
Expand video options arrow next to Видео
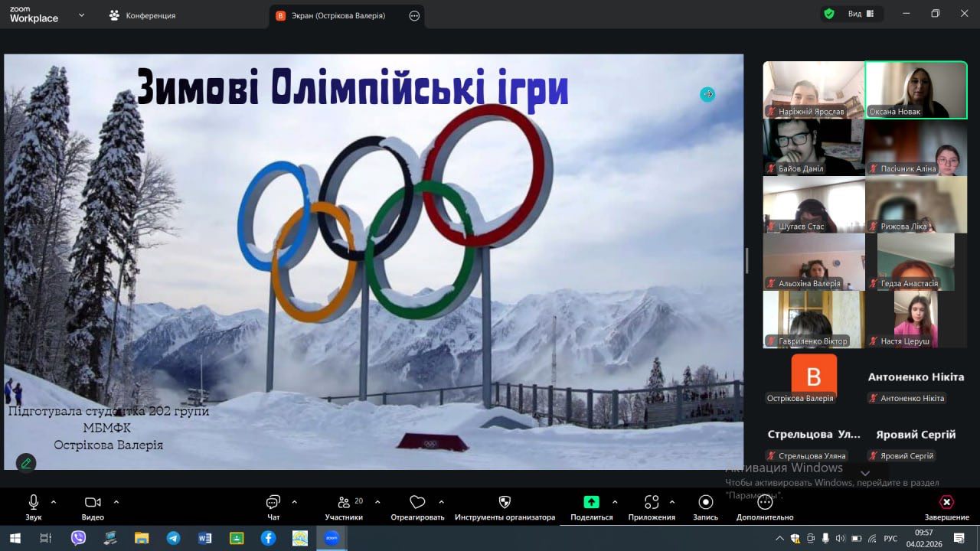tap(116, 502)
